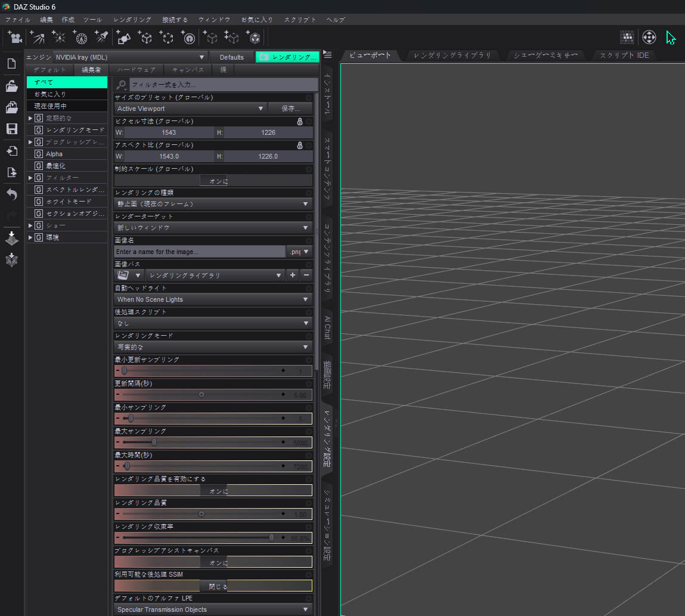Expand the 環境 tree group
The image size is (685, 616).
(x=30, y=238)
